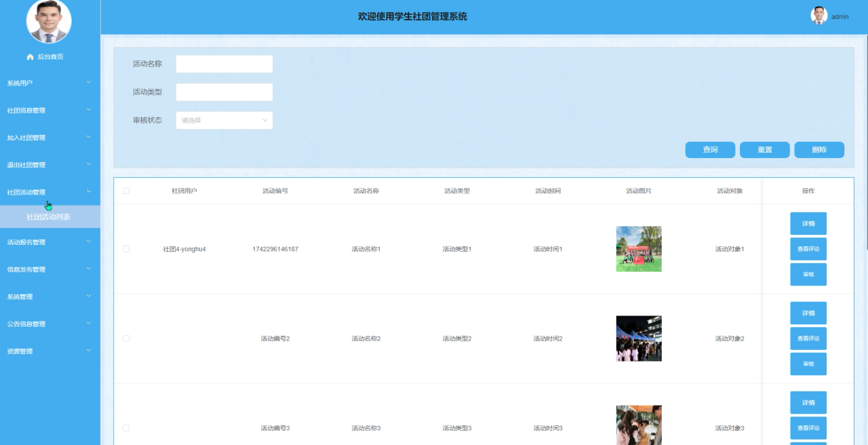Click the small admin avatar in header

point(819,16)
